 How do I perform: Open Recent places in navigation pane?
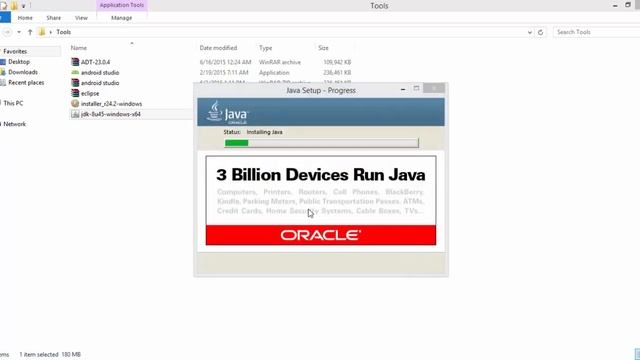26,82
